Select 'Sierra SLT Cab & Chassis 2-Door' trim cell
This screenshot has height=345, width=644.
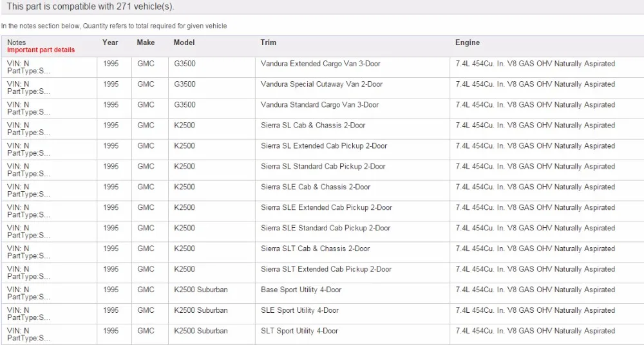click(x=316, y=248)
